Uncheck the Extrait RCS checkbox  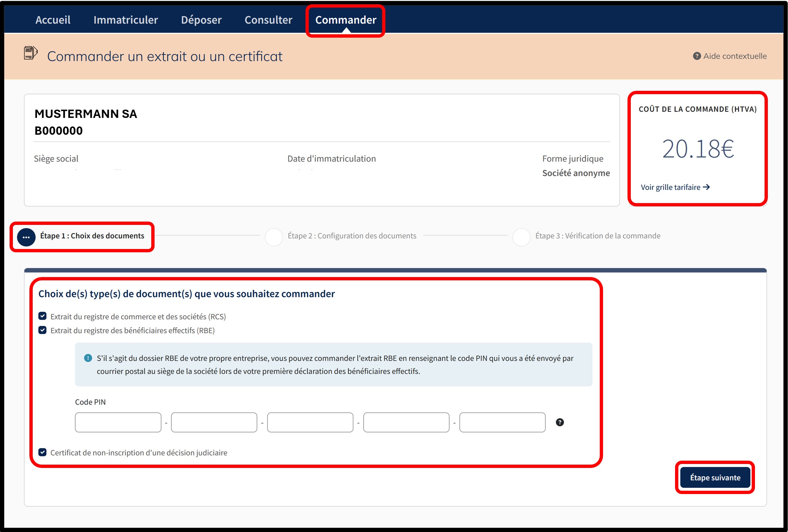click(42, 316)
